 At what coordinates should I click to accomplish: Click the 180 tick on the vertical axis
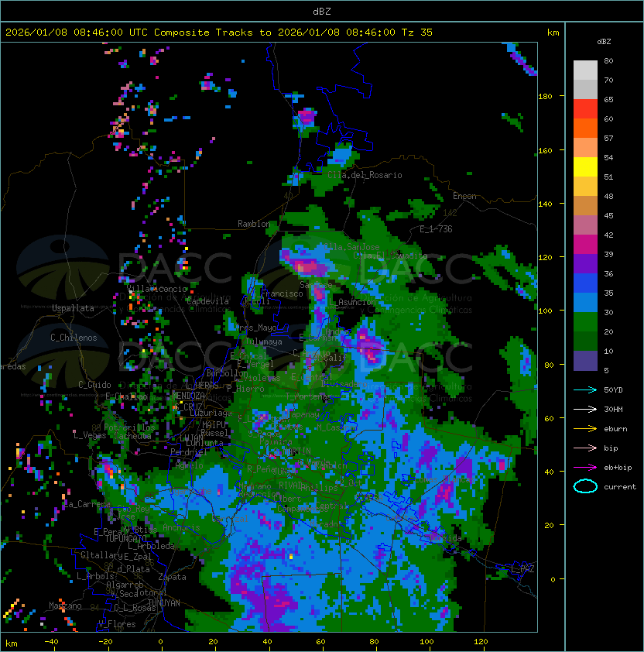[x=545, y=96]
